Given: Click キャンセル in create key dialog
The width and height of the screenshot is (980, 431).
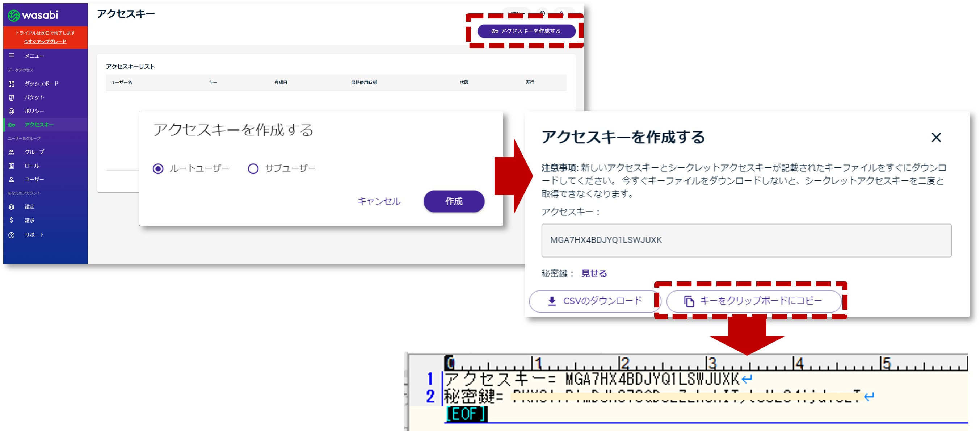Looking at the screenshot, I should pyautogui.click(x=379, y=201).
